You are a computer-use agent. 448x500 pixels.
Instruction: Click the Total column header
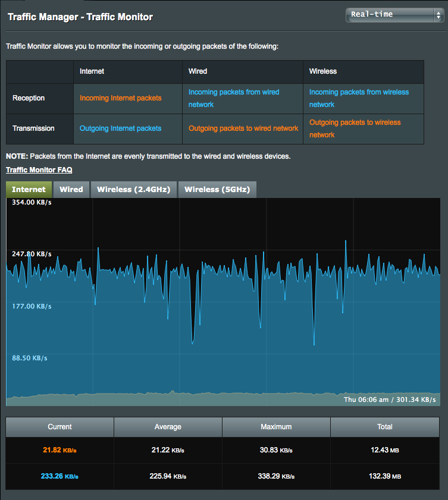pos(385,427)
